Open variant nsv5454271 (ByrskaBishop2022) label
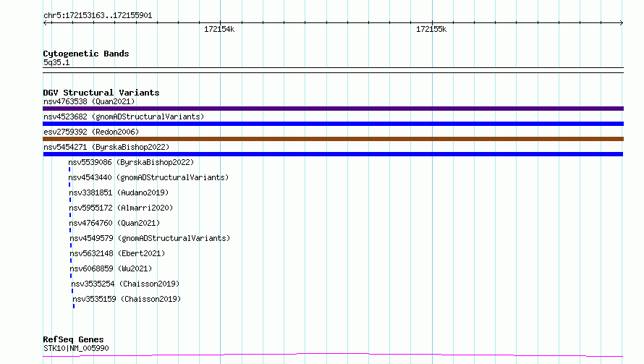 pos(106,147)
